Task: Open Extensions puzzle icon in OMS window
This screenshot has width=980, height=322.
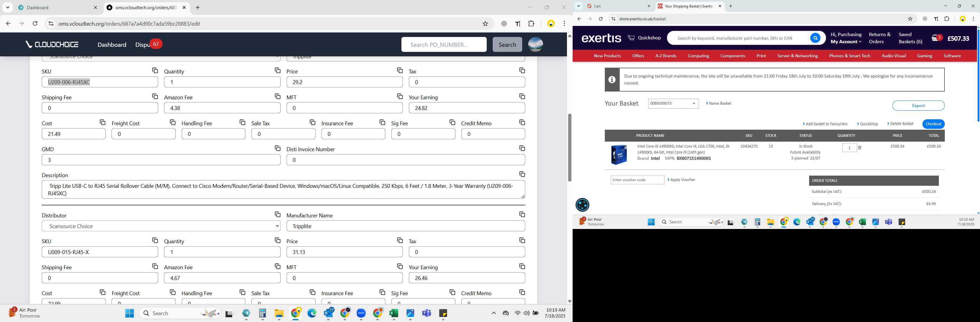Action: tap(531, 24)
